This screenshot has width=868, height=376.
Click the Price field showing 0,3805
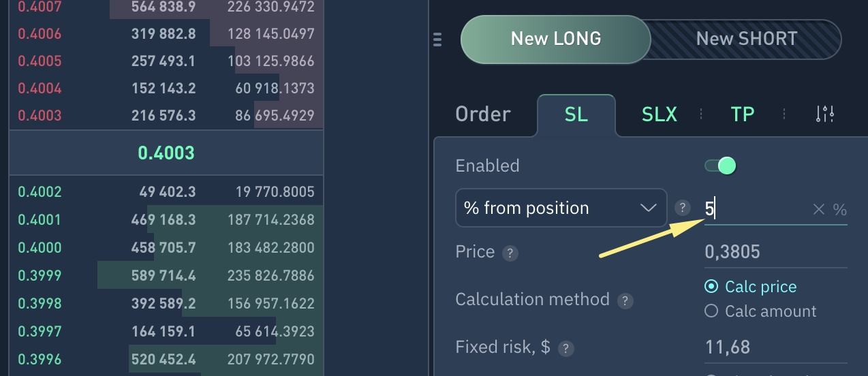click(774, 252)
